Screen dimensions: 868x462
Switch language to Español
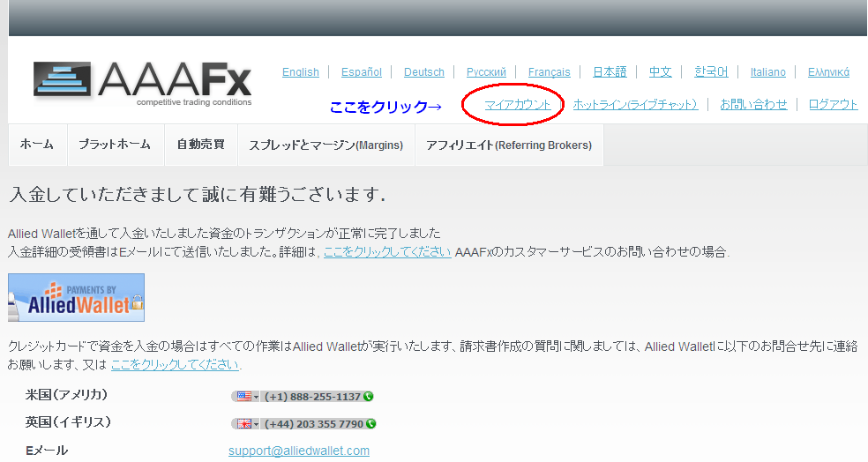(x=362, y=72)
